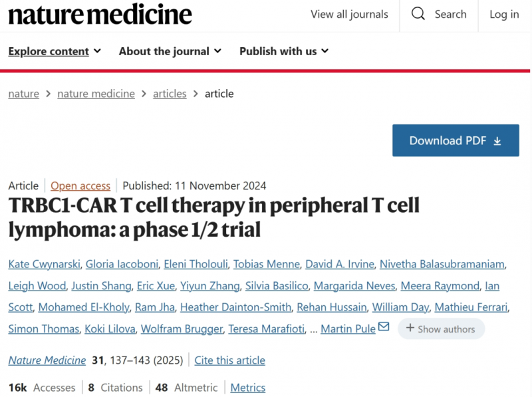
Task: Download the article PDF
Action: (456, 140)
